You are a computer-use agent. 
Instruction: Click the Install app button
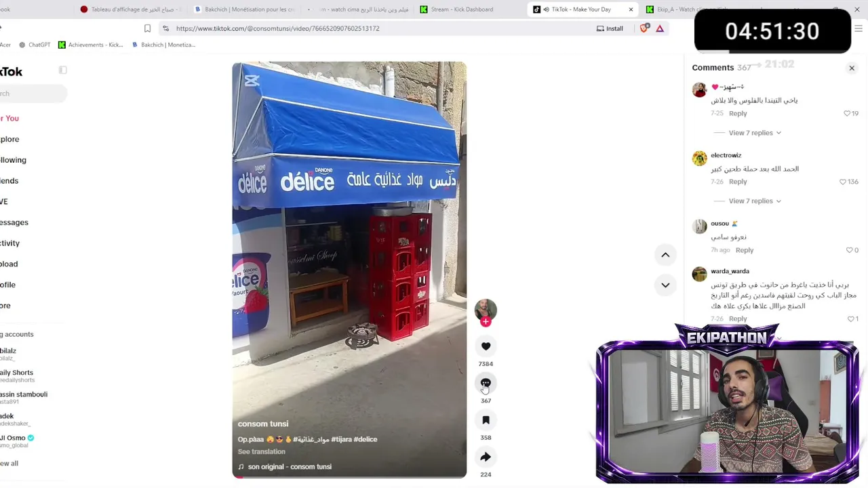point(610,28)
